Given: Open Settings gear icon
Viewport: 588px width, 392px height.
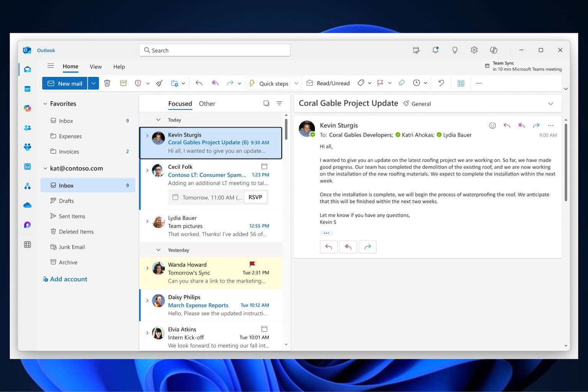Looking at the screenshot, I should pyautogui.click(x=474, y=50).
